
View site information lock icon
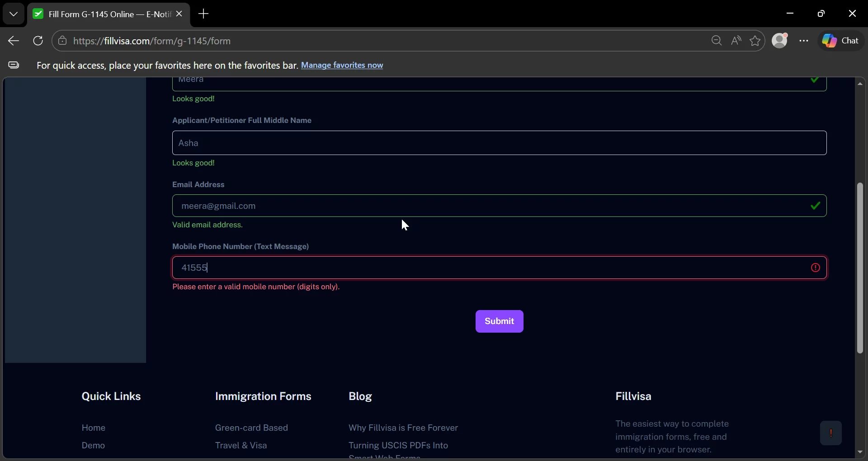coord(62,41)
